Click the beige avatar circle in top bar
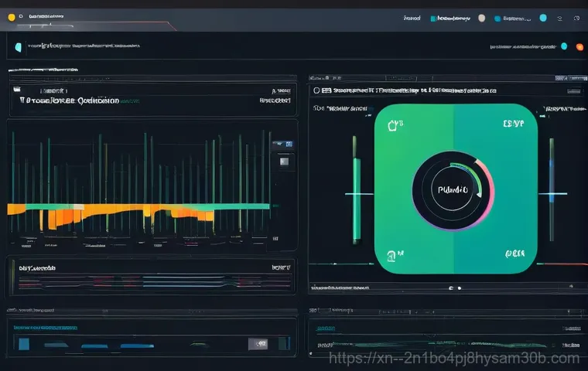 [x=481, y=18]
